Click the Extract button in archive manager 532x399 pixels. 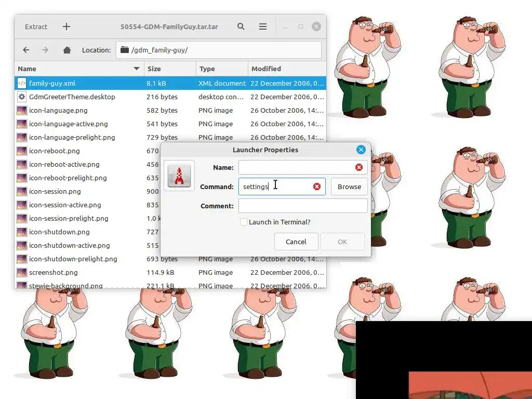pos(36,26)
